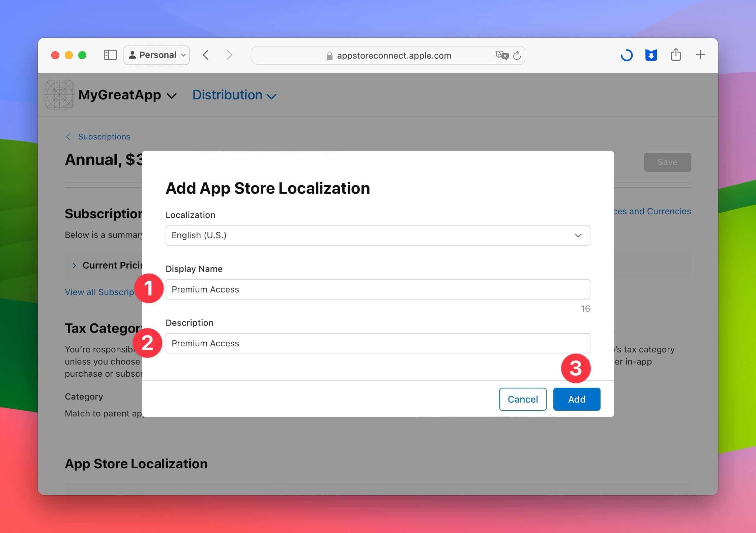Open the Localization English (U.S.) dropdown

378,236
